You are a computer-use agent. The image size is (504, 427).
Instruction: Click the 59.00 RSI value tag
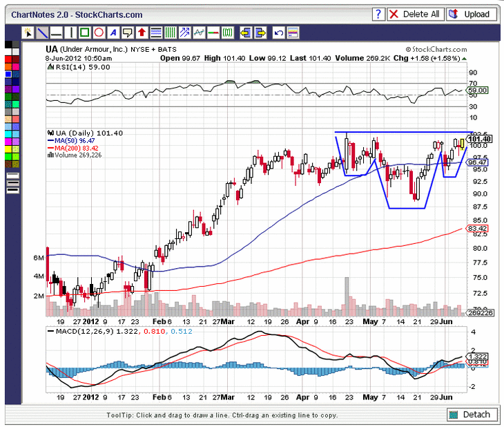(478, 90)
